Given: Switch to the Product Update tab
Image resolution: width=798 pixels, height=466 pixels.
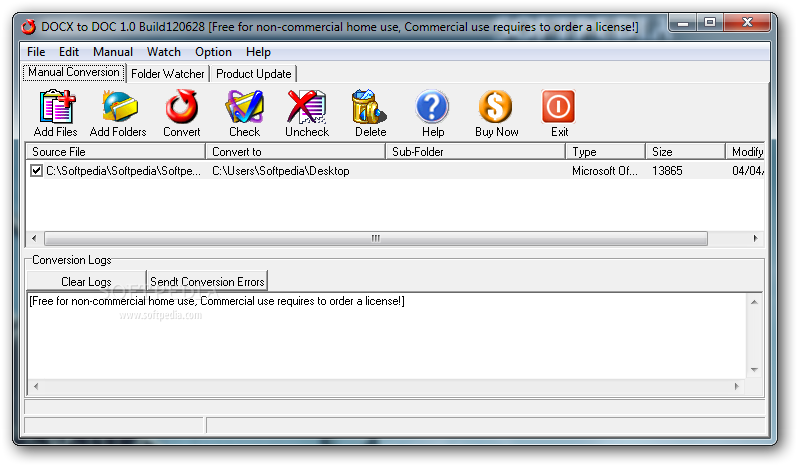Looking at the screenshot, I should point(253,74).
